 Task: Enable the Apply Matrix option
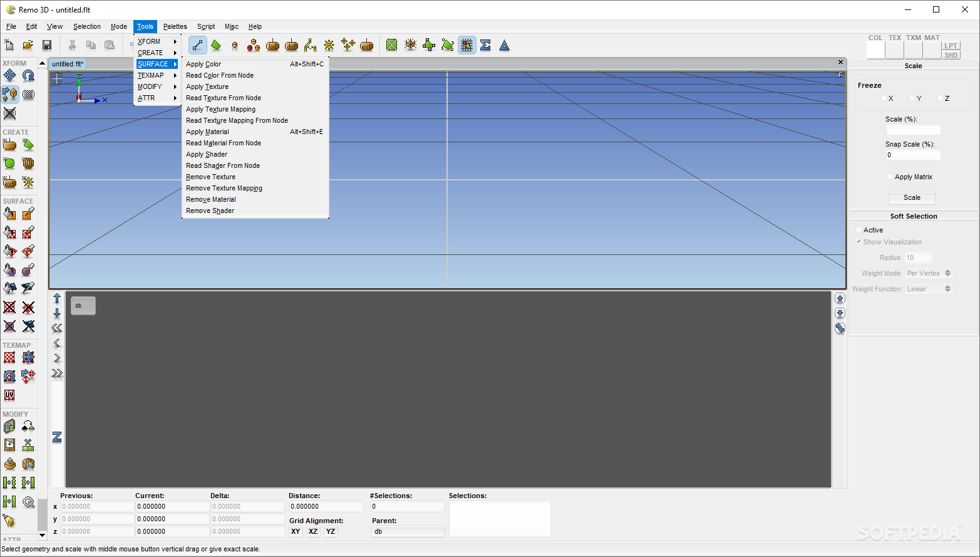pyautogui.click(x=890, y=177)
